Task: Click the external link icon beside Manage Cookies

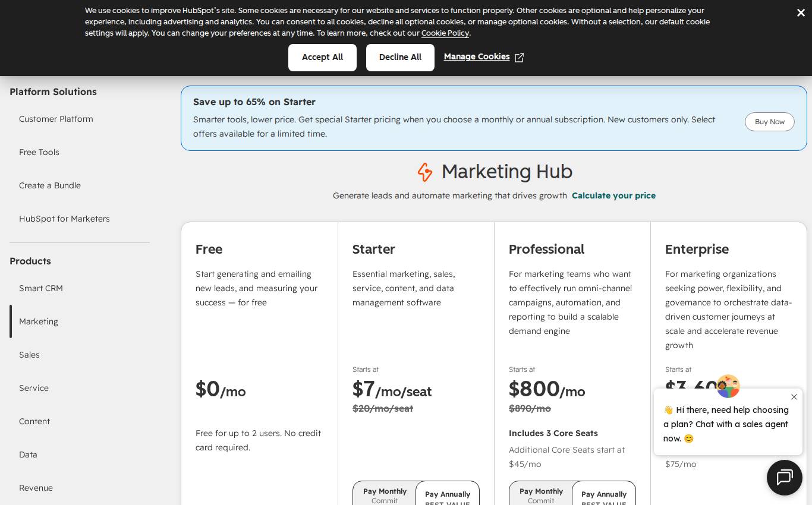Action: 519,58
